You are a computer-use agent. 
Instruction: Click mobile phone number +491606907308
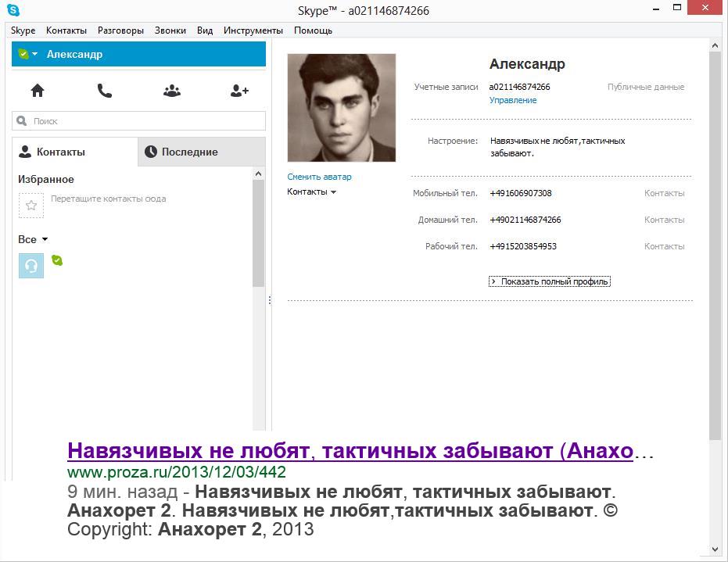click(521, 193)
